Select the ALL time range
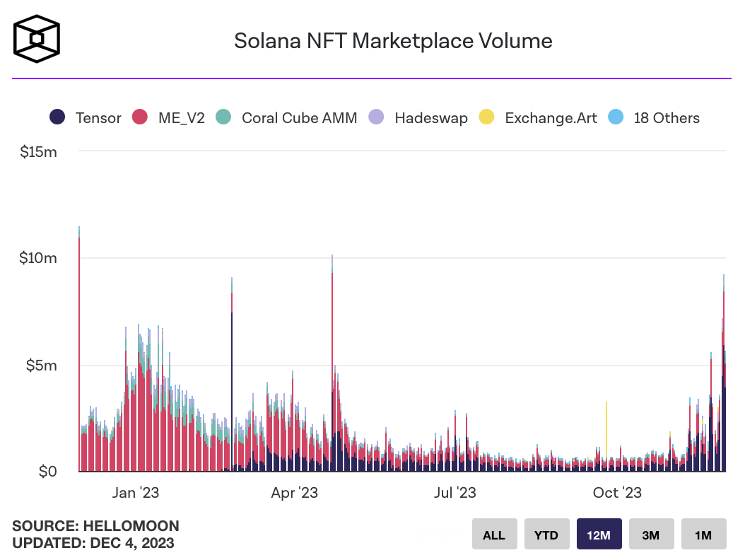The image size is (745, 560). (494, 535)
